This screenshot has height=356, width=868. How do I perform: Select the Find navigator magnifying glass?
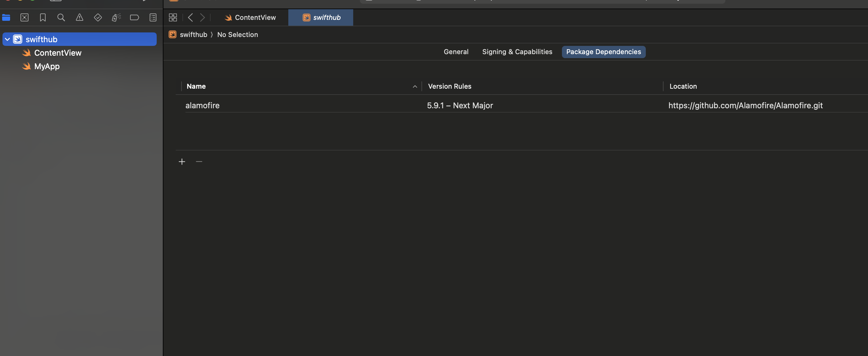[x=61, y=17]
